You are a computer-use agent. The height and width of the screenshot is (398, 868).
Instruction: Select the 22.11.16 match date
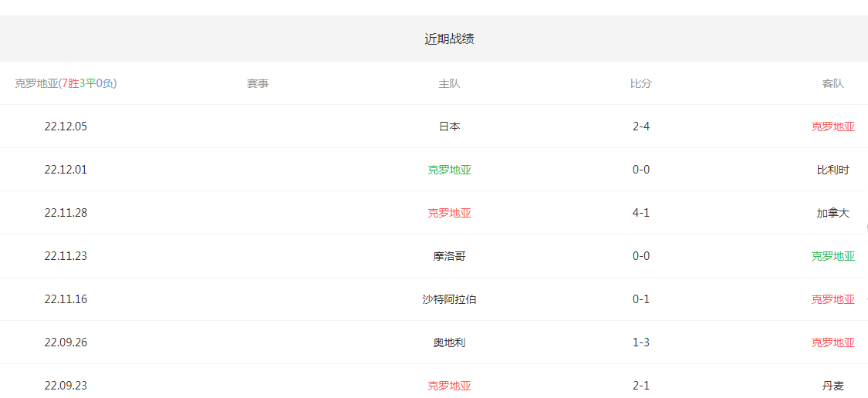[x=66, y=299]
